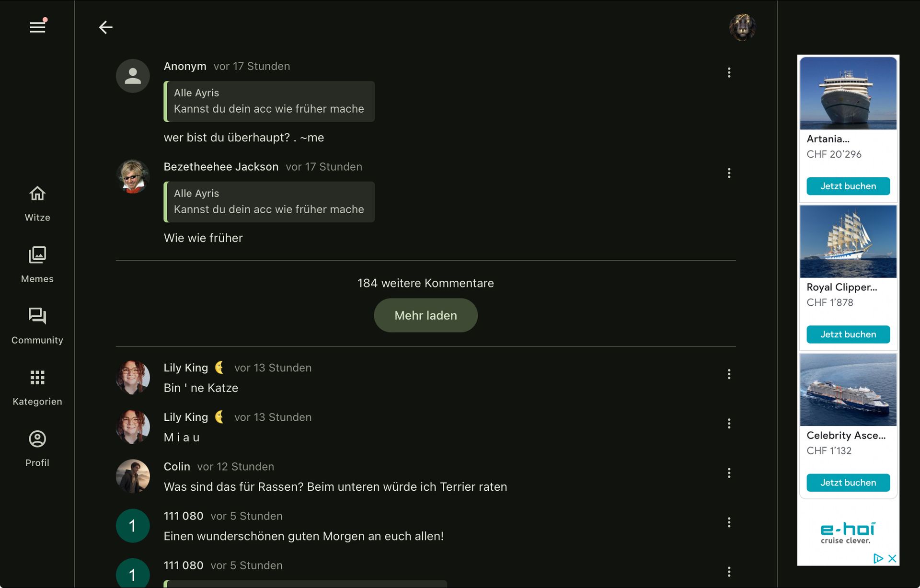The image size is (920, 588).
Task: Open the Celebrity Ascent ship thumbnail
Action: coord(848,390)
